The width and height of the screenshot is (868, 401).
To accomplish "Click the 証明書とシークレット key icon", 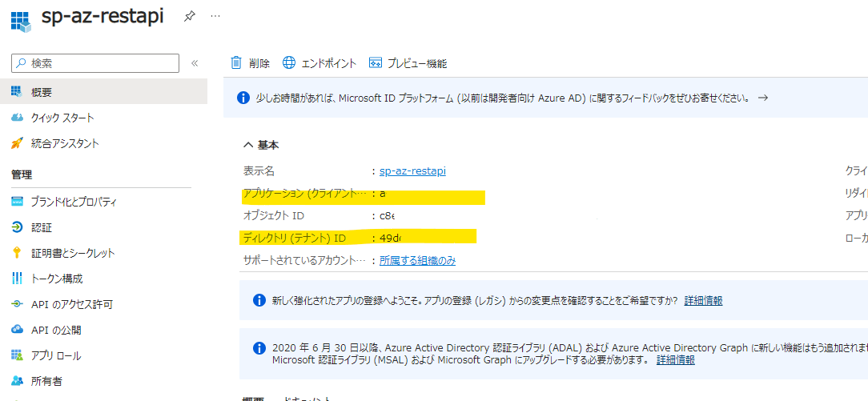I will point(17,253).
